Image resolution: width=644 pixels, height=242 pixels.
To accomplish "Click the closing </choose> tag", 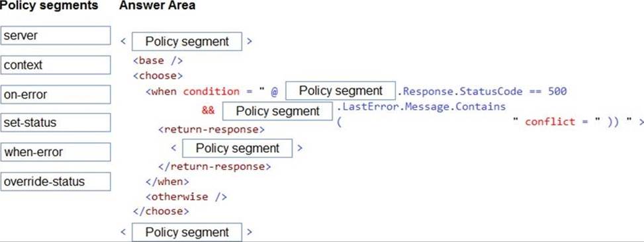I will pyautogui.click(x=161, y=211).
